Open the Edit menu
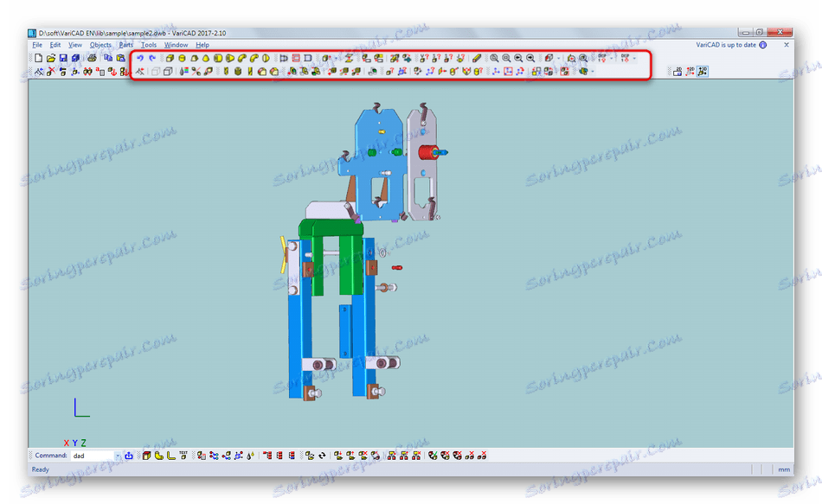The height and width of the screenshot is (504, 822). (55, 45)
